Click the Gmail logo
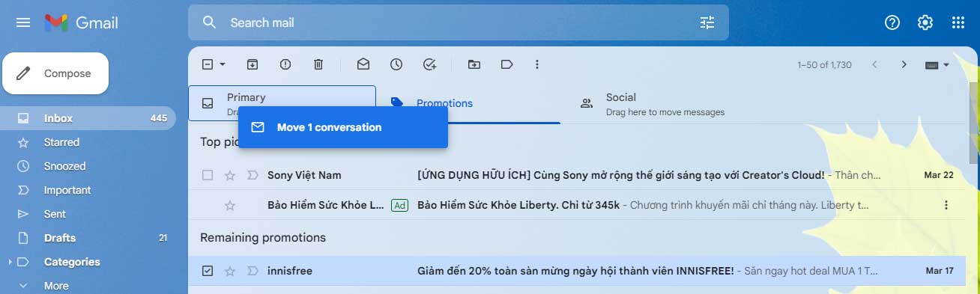The width and height of the screenshot is (980, 294). tap(81, 23)
